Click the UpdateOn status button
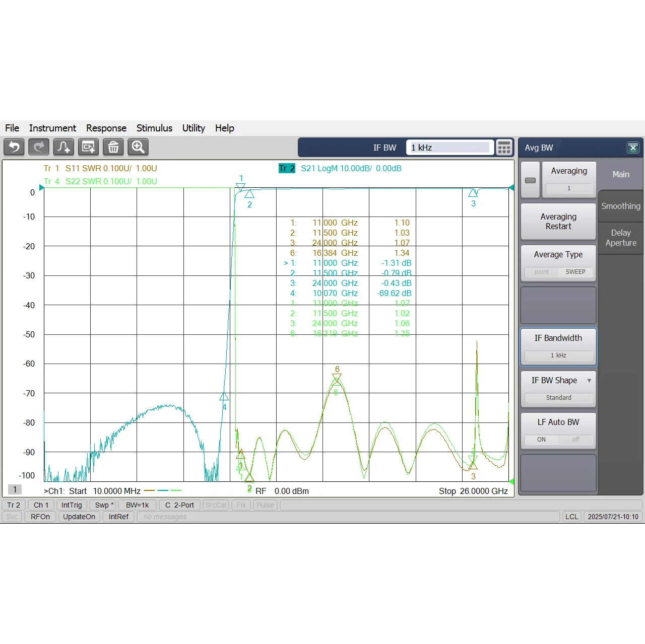The width and height of the screenshot is (645, 644). pos(79,517)
